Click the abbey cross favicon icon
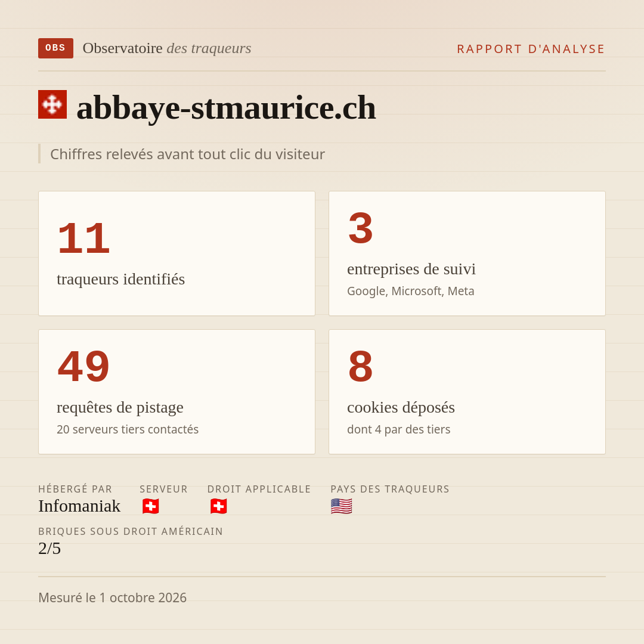Image resolution: width=644 pixels, height=644 pixels. [x=52, y=104]
